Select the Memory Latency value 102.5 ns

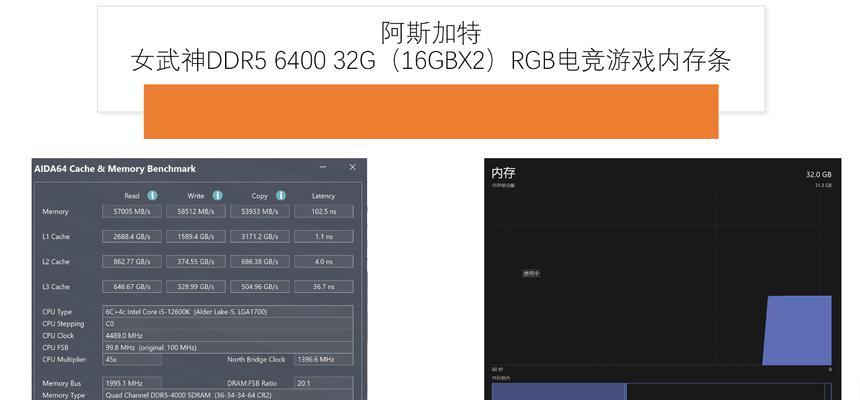[324, 211]
